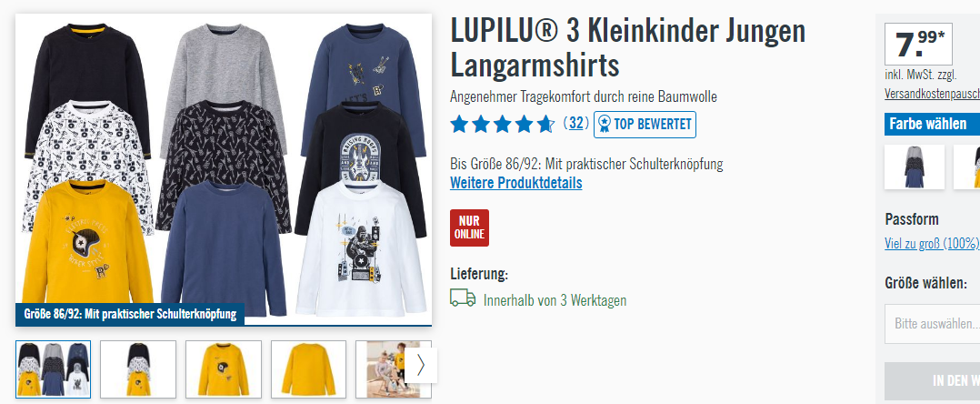Open Versandkostenpauschale link
Screen dimensions: 980x404
click(932, 94)
